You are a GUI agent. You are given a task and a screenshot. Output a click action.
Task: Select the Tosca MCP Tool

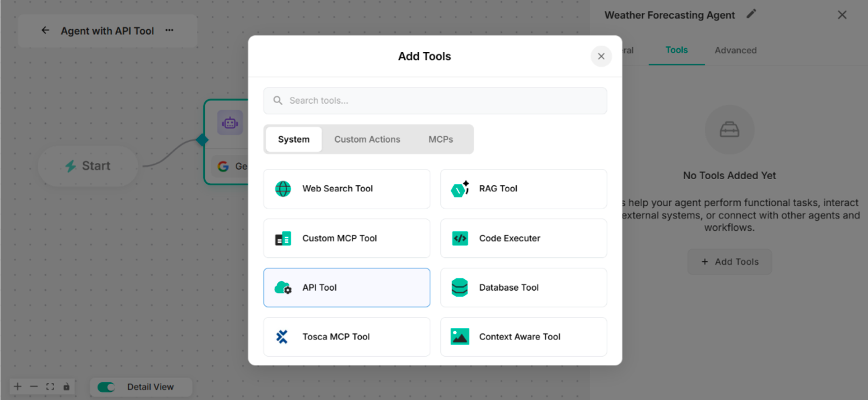pyautogui.click(x=347, y=337)
